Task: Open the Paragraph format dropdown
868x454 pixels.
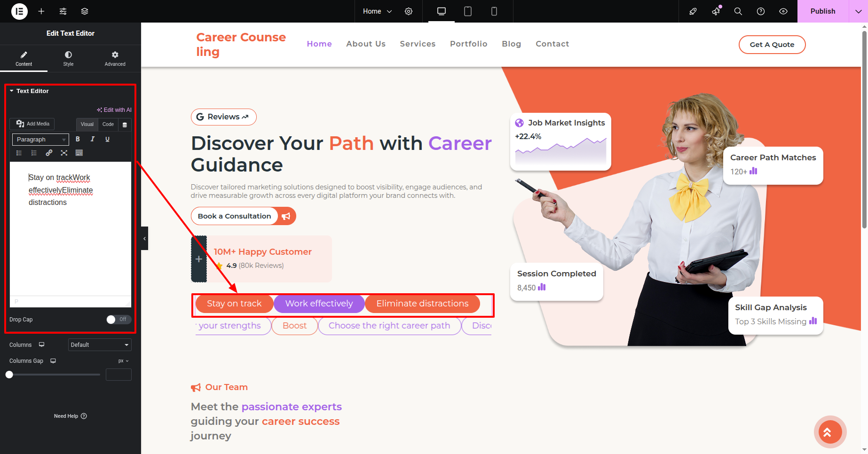Action: pos(40,140)
